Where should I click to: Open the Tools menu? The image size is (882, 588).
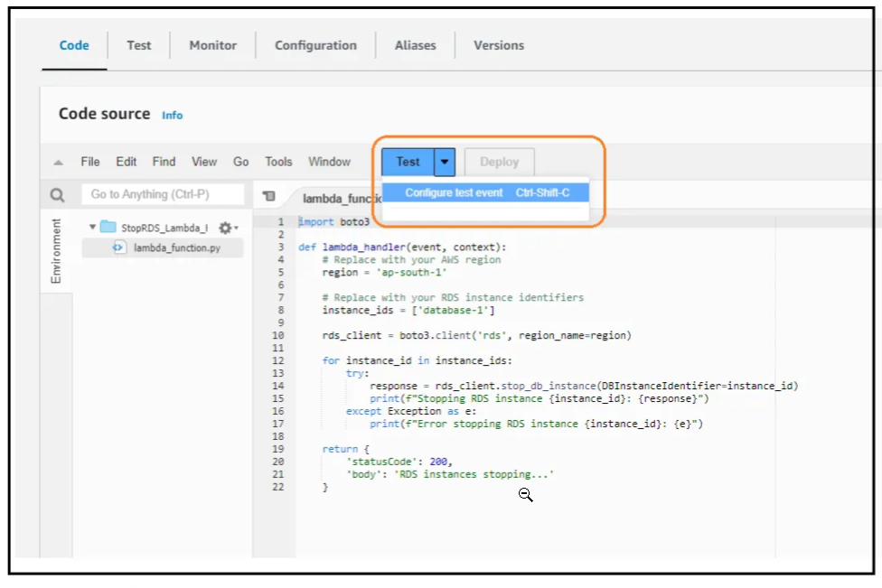[278, 162]
